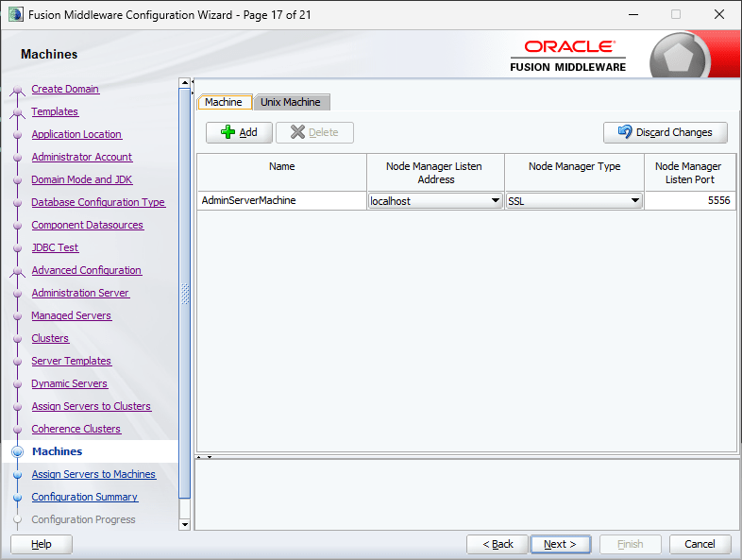The height and width of the screenshot is (560, 742).
Task: Click the < Back button
Action: (x=497, y=544)
